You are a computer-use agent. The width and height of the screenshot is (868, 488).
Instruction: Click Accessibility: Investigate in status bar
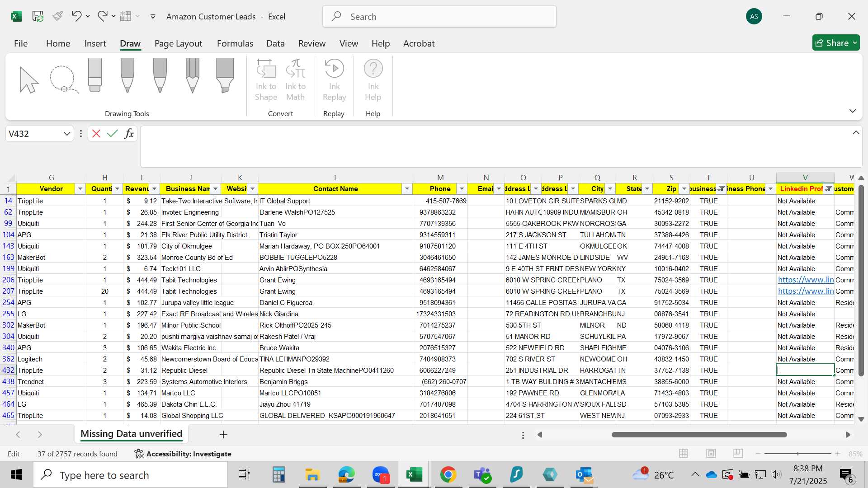point(183,454)
